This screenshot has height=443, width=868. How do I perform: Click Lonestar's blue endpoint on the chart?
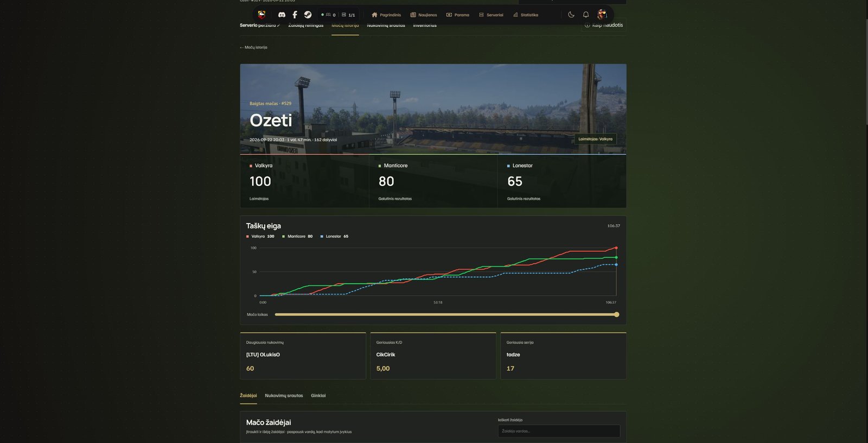point(616,264)
